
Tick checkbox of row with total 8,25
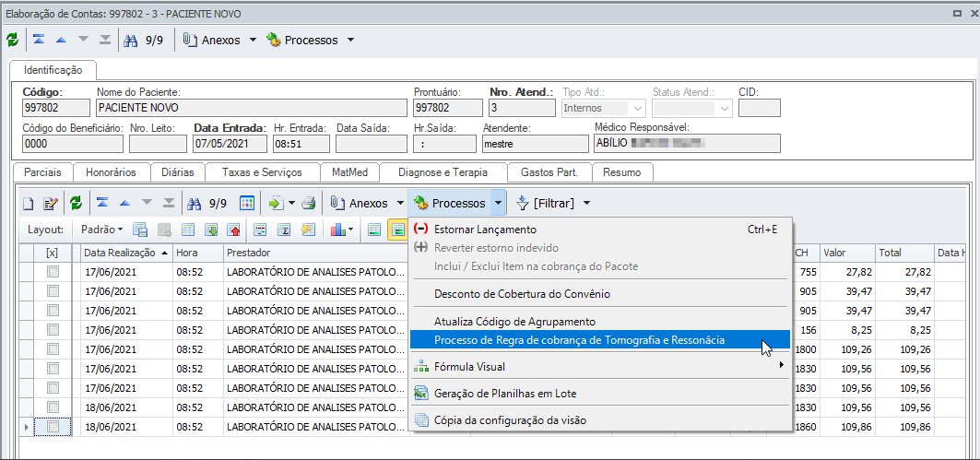pyautogui.click(x=53, y=329)
